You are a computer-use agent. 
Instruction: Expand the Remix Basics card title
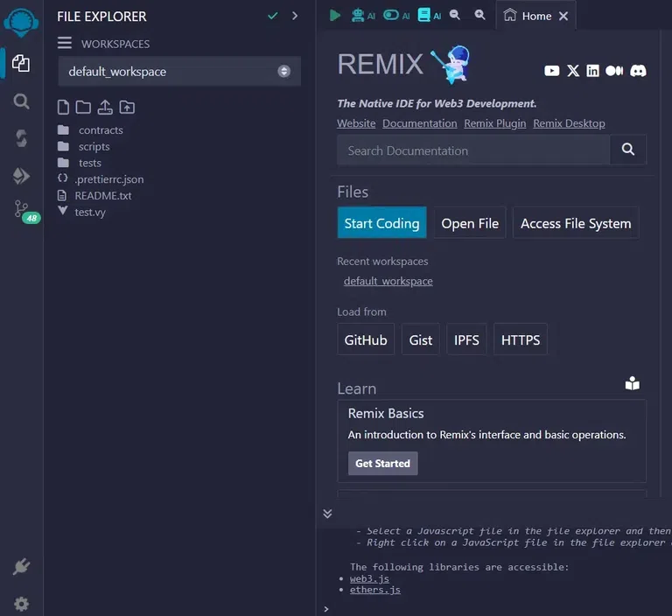(386, 413)
